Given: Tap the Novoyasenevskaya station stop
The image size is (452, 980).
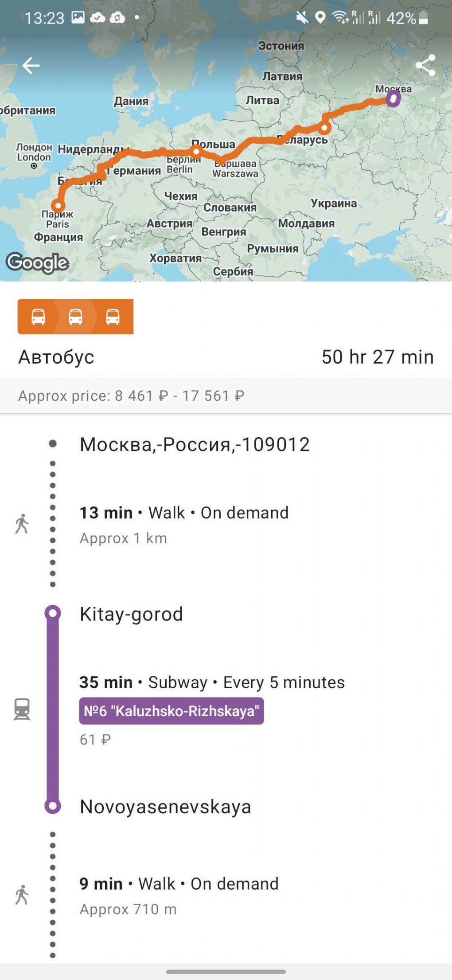Looking at the screenshot, I should coord(165,807).
